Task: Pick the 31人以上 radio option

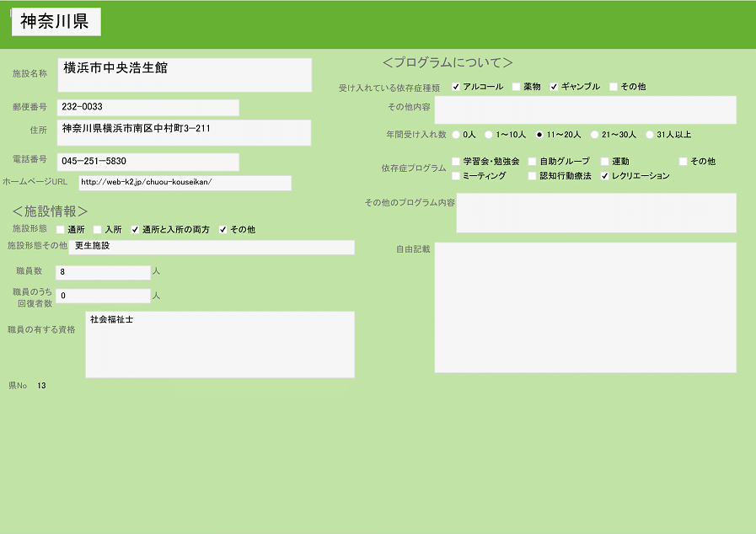Action: click(x=649, y=135)
